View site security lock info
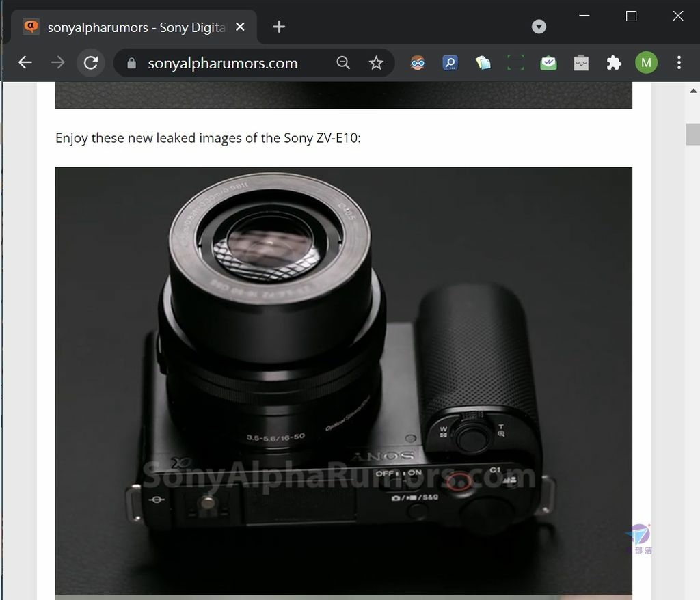The width and height of the screenshot is (700, 600). (x=131, y=63)
